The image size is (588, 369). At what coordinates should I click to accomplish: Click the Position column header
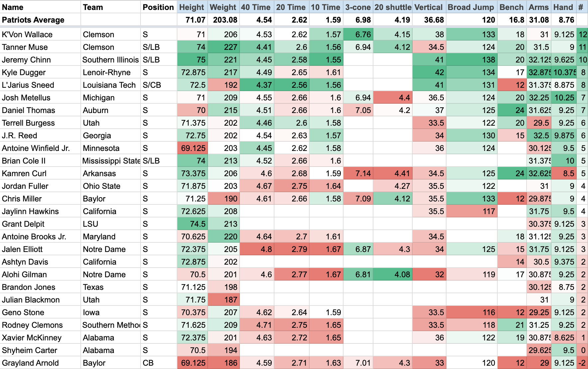point(158,7)
